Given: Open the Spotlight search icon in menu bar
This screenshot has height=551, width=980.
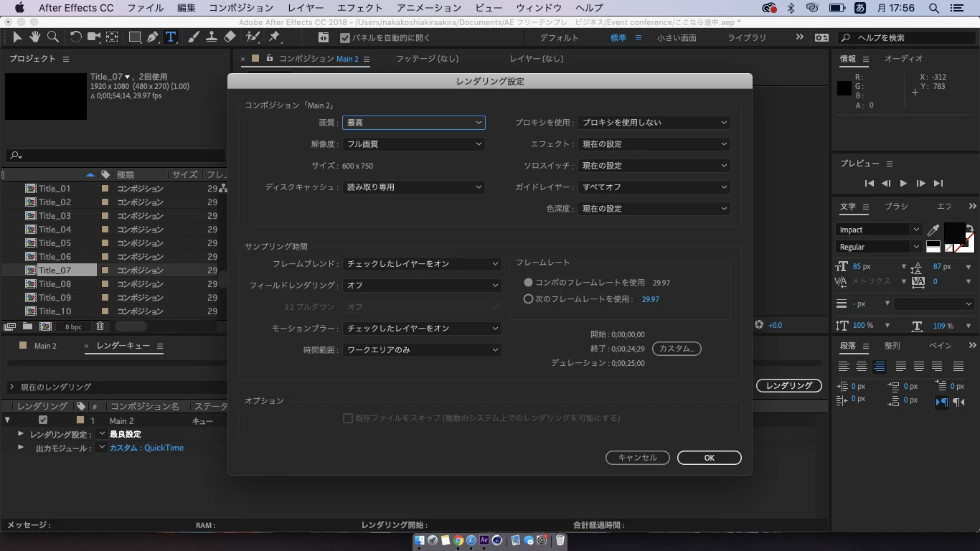Looking at the screenshot, I should pos(933,8).
